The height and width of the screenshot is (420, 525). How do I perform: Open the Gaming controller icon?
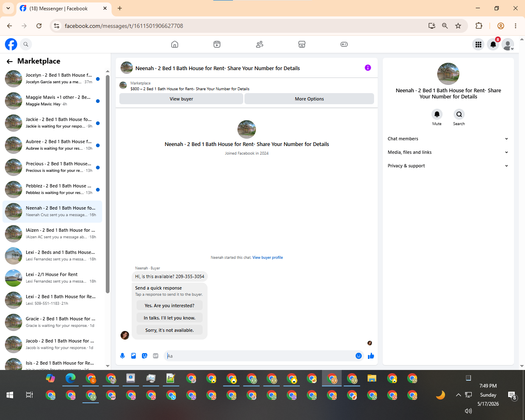(344, 44)
